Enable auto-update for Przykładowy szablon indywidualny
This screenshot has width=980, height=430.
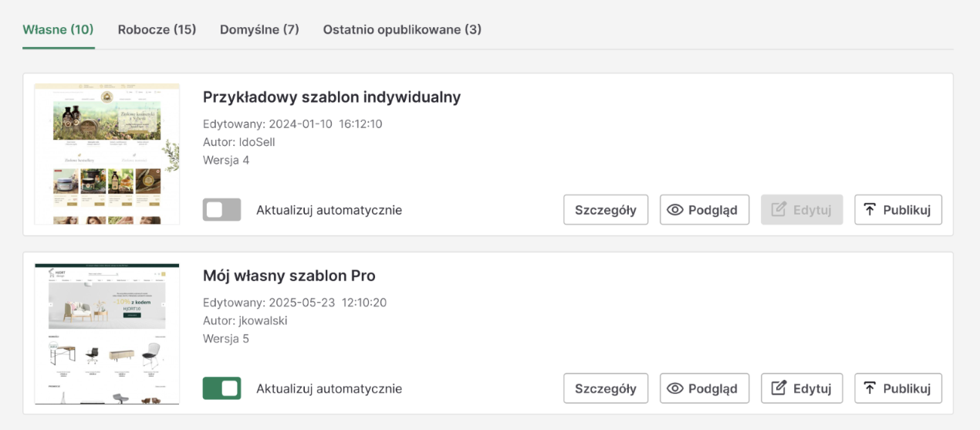[222, 210]
